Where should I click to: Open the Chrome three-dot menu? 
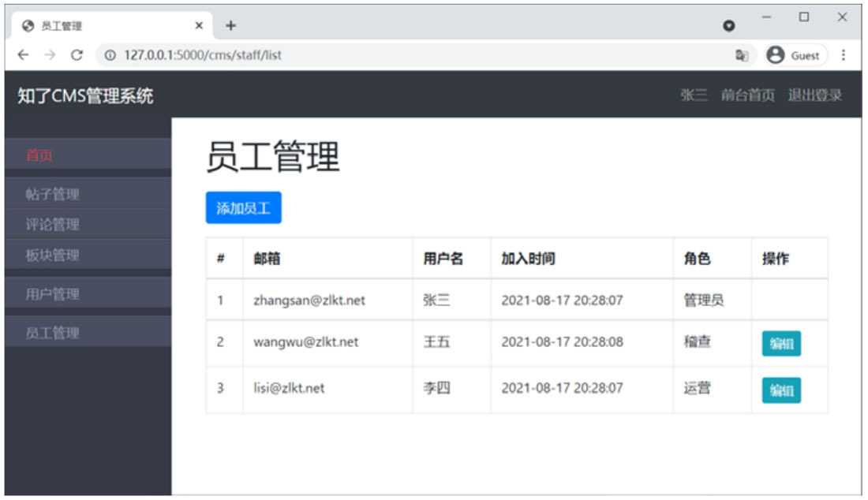[x=843, y=55]
